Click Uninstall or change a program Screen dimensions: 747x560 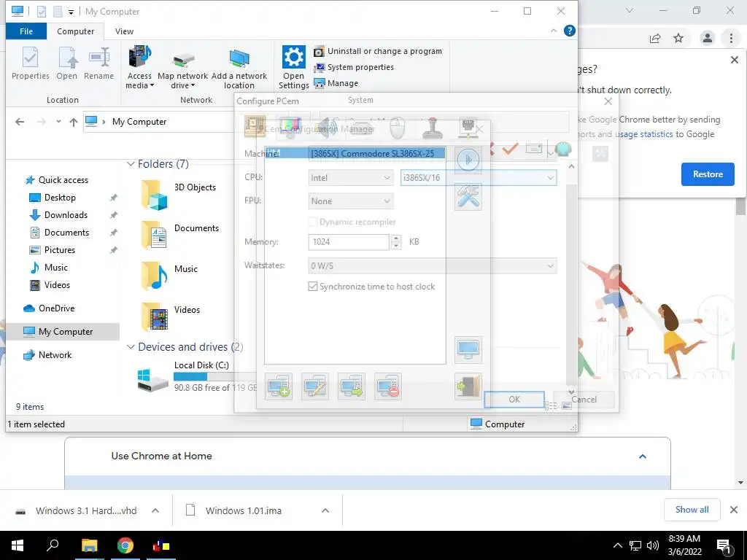[x=378, y=52]
